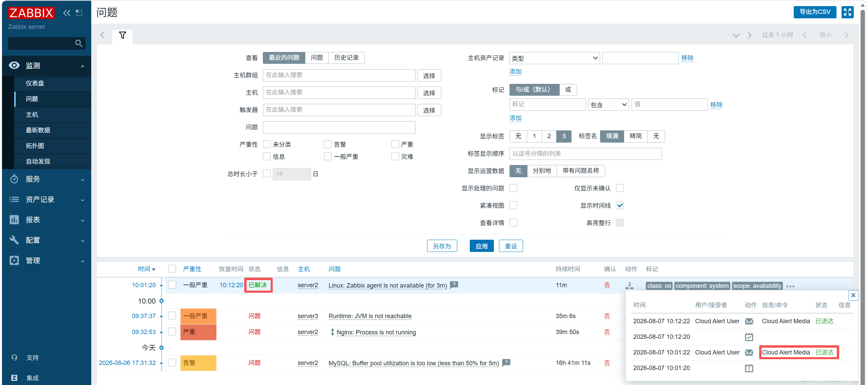Toggle the 告警 severity checkbox

328,144
